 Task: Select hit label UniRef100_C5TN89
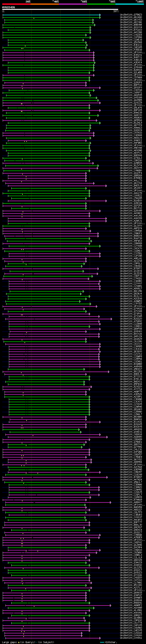pyautogui.click(x=131, y=78)
